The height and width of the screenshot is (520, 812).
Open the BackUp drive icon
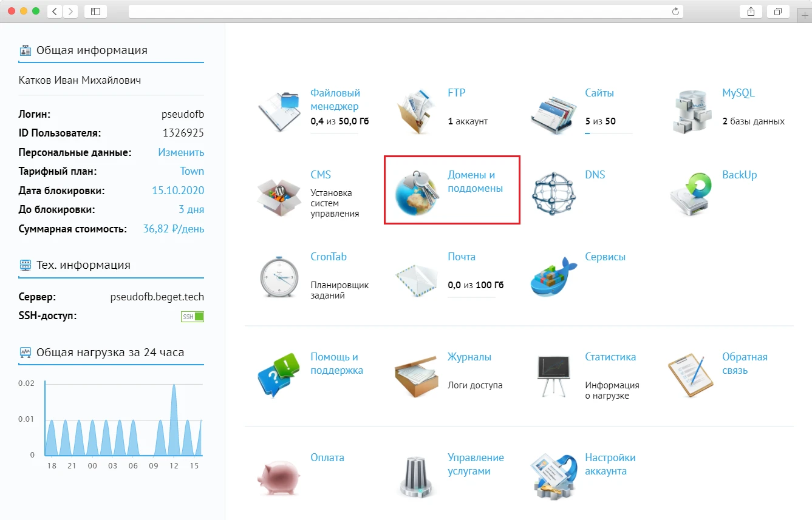click(691, 194)
